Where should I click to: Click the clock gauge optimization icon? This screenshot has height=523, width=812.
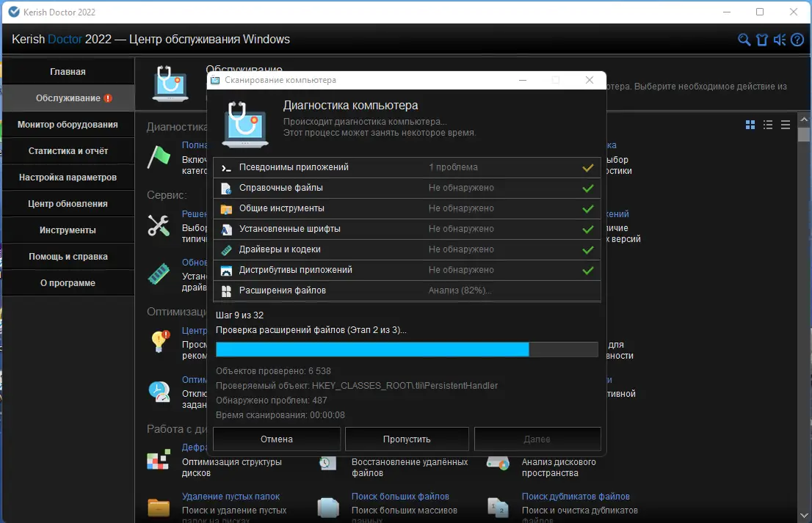coord(159,392)
